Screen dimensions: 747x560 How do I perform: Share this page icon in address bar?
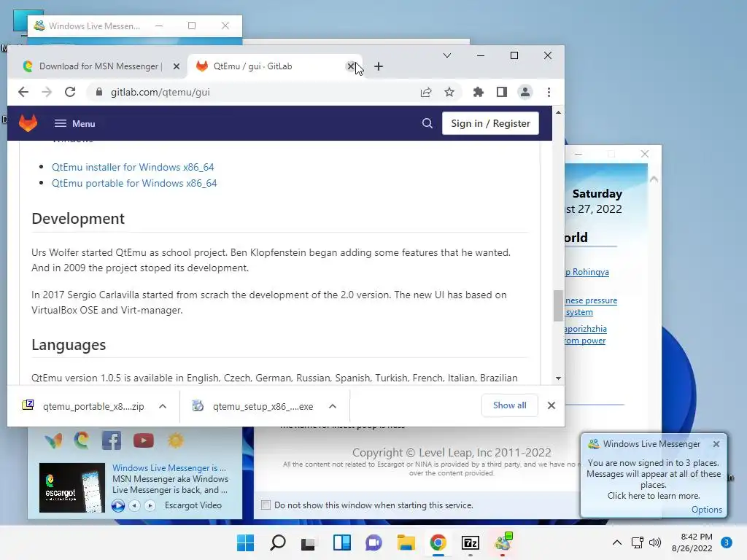426,93
